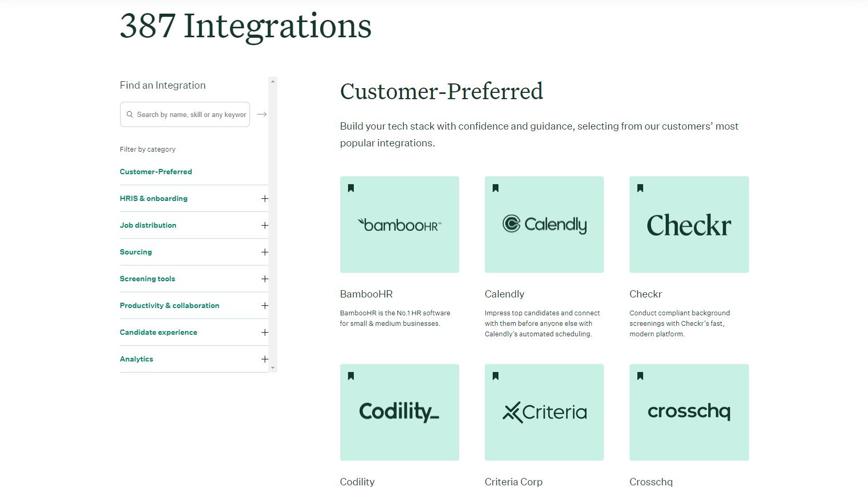Expand Screening tools plus icon

tap(265, 279)
